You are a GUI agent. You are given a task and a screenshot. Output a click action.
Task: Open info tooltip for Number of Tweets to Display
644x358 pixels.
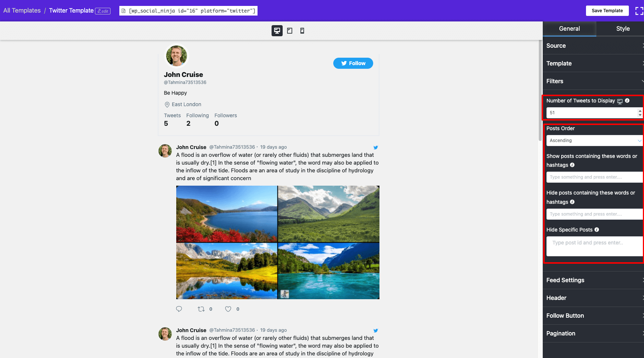(627, 101)
